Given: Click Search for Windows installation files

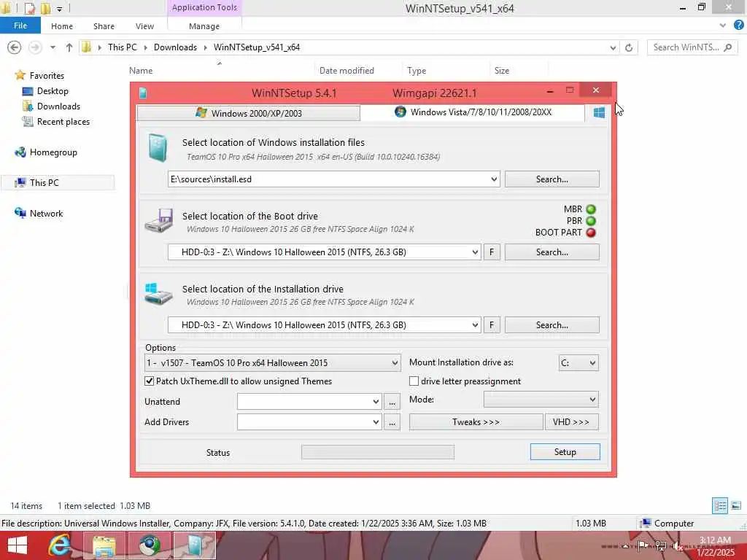Looking at the screenshot, I should (552, 179).
